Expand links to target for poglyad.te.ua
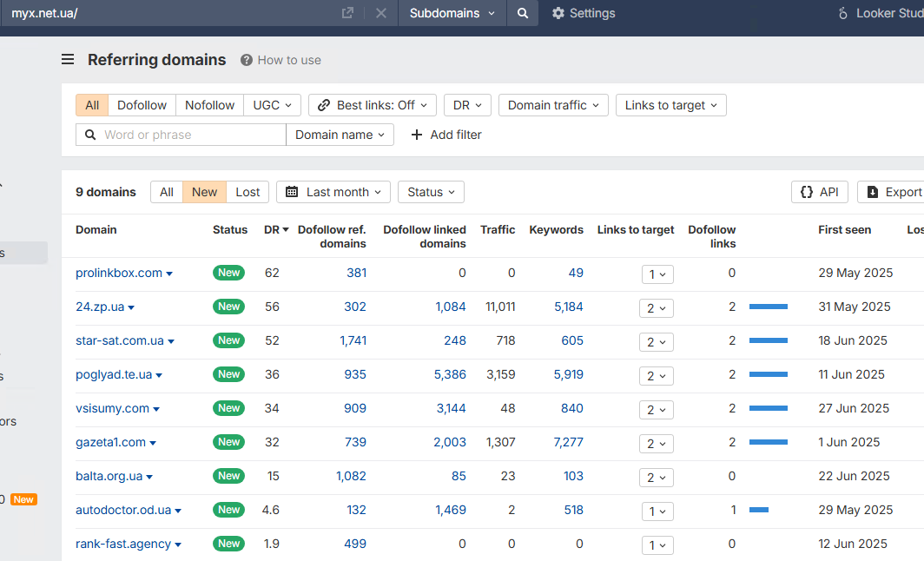This screenshot has width=924, height=561. [657, 376]
